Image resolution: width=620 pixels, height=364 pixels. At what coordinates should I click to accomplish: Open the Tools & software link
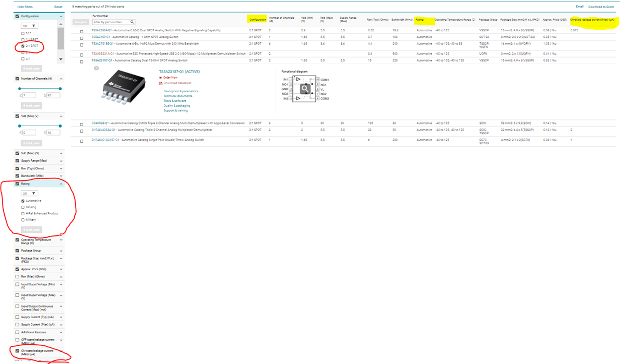(174, 101)
